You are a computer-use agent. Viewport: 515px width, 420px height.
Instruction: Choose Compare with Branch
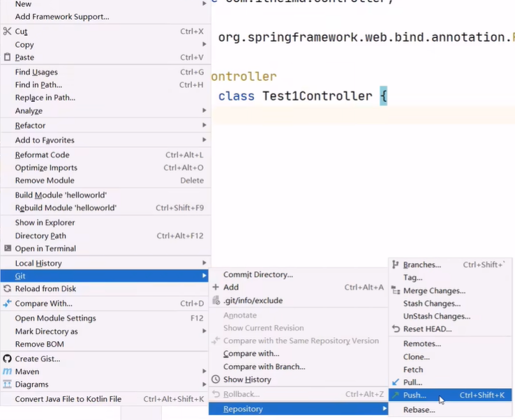point(298,366)
